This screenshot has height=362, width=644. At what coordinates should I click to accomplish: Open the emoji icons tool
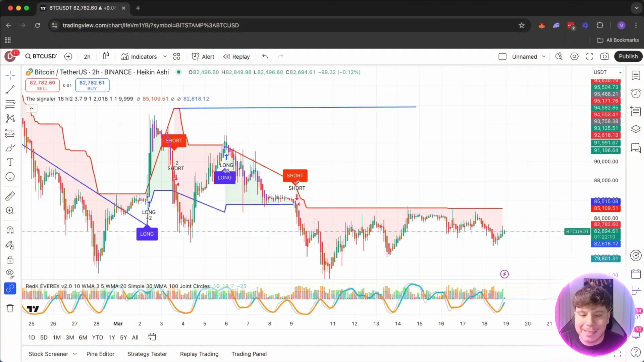point(10,177)
